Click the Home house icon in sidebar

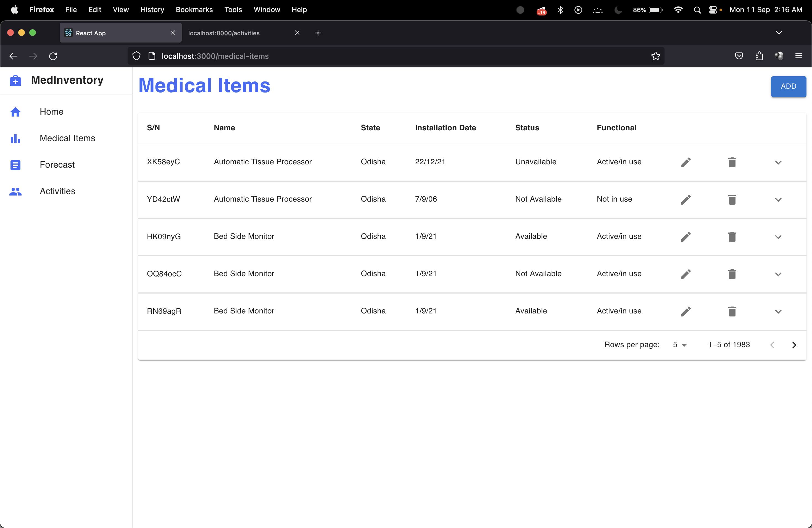15,112
